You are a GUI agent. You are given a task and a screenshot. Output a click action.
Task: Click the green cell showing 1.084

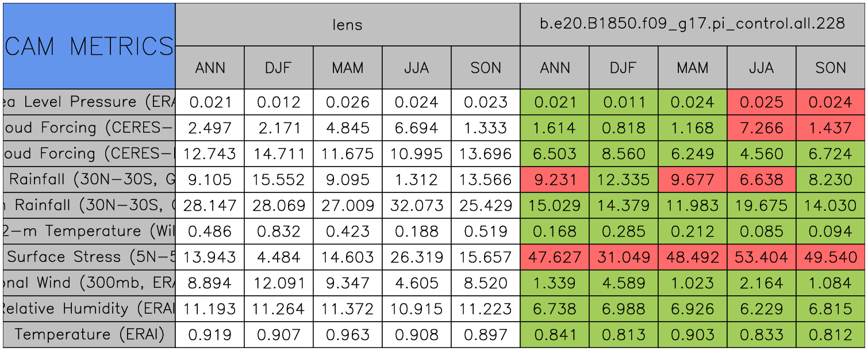point(830,283)
